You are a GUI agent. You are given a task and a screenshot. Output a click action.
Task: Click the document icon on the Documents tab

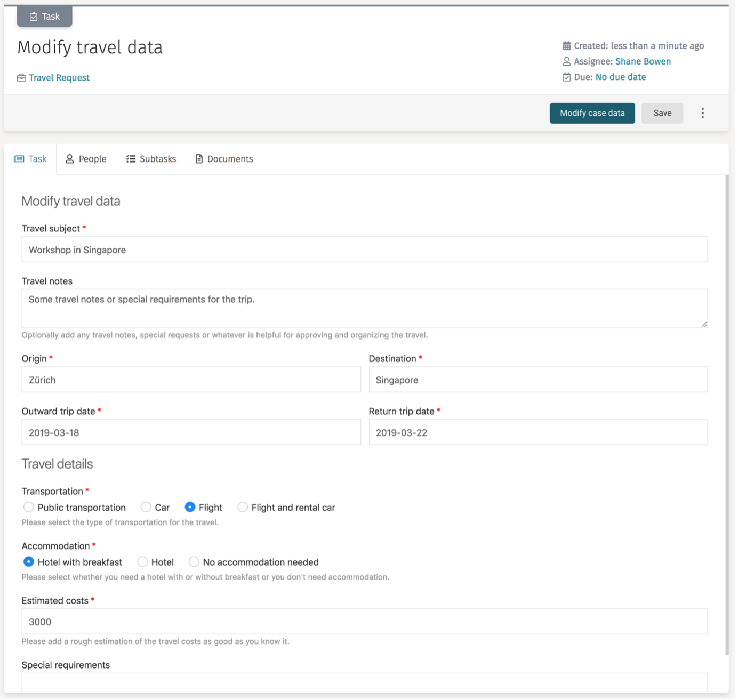[198, 158]
